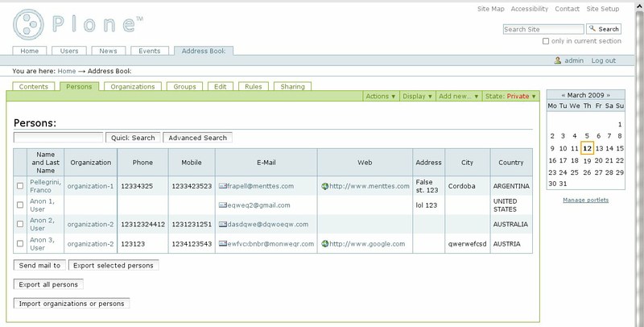This screenshot has width=644, height=327.
Task: Open the Events navigation tab
Action: point(149,51)
